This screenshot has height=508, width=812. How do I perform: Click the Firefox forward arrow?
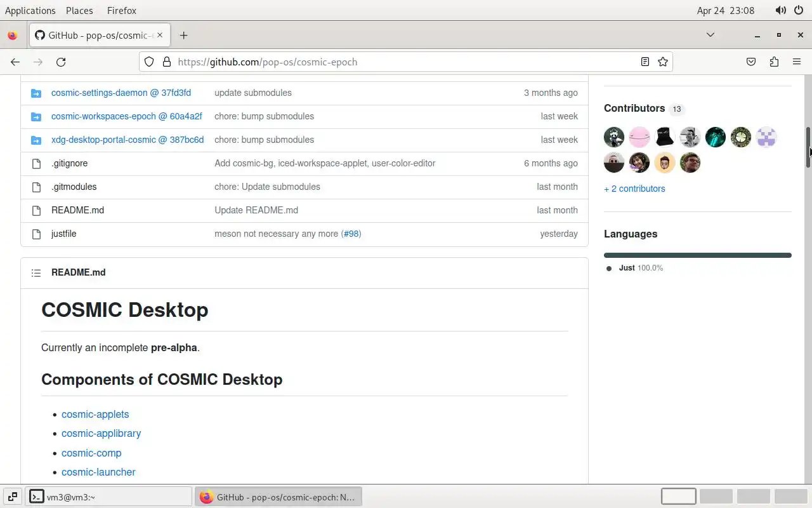38,62
